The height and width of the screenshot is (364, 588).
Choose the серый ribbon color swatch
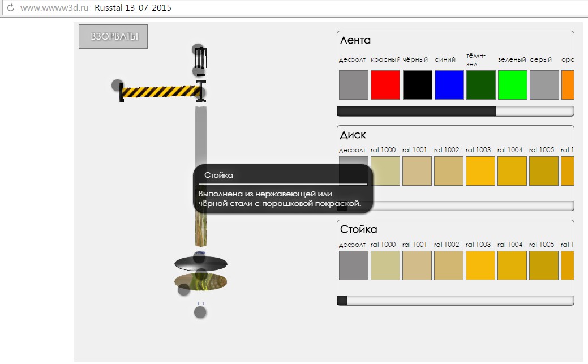pyautogui.click(x=544, y=85)
